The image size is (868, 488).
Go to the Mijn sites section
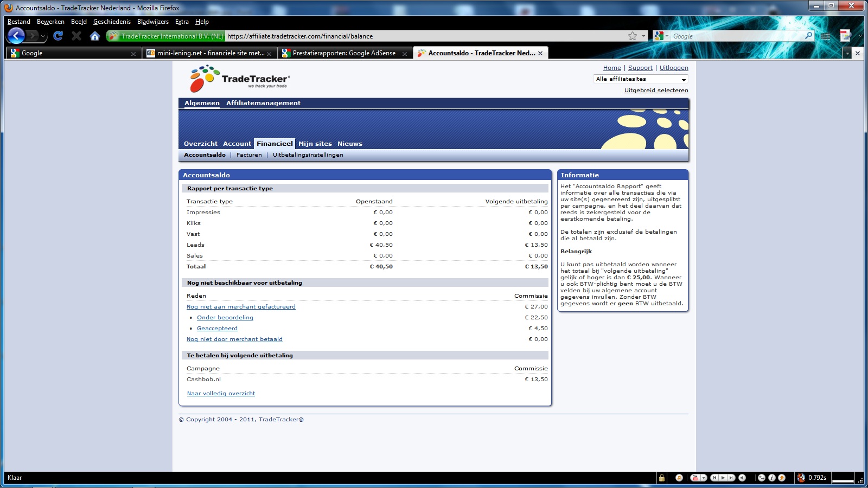pos(315,144)
